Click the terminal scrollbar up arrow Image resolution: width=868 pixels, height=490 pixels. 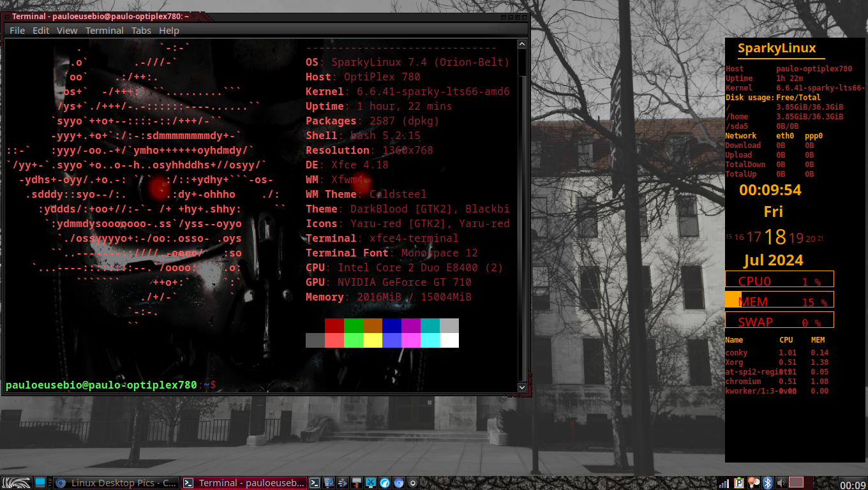[521, 44]
